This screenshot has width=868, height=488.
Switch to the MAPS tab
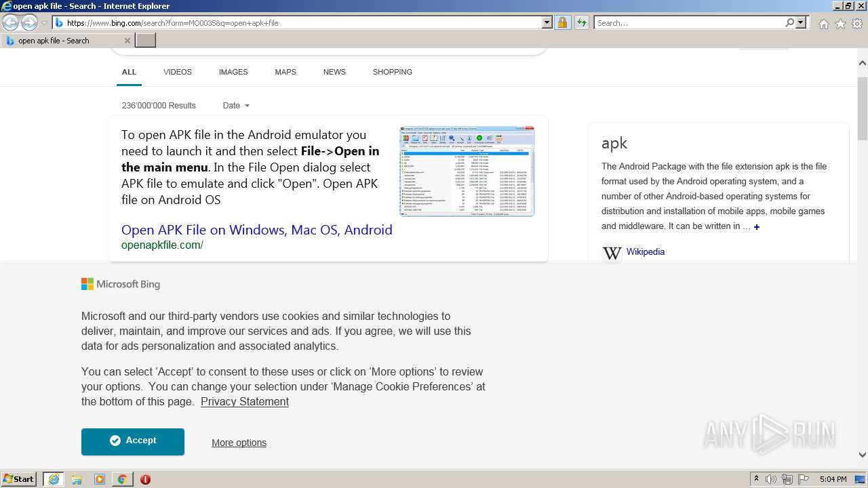point(285,72)
